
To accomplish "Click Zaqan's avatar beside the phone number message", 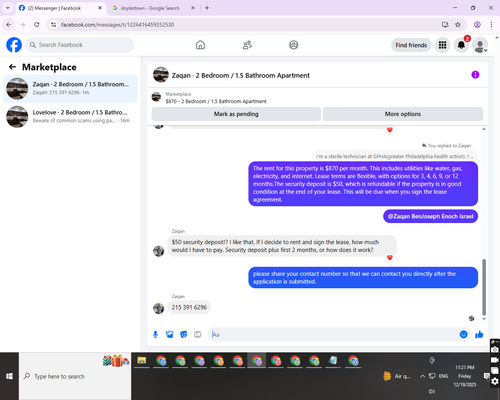I will [158, 308].
